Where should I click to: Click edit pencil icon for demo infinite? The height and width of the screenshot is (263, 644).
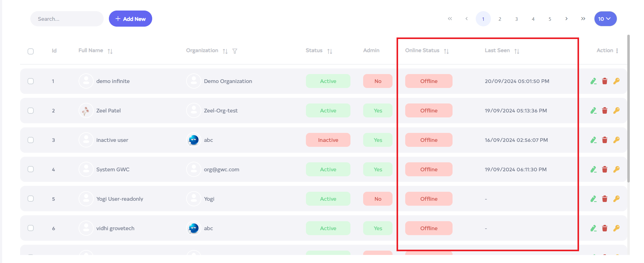(593, 81)
